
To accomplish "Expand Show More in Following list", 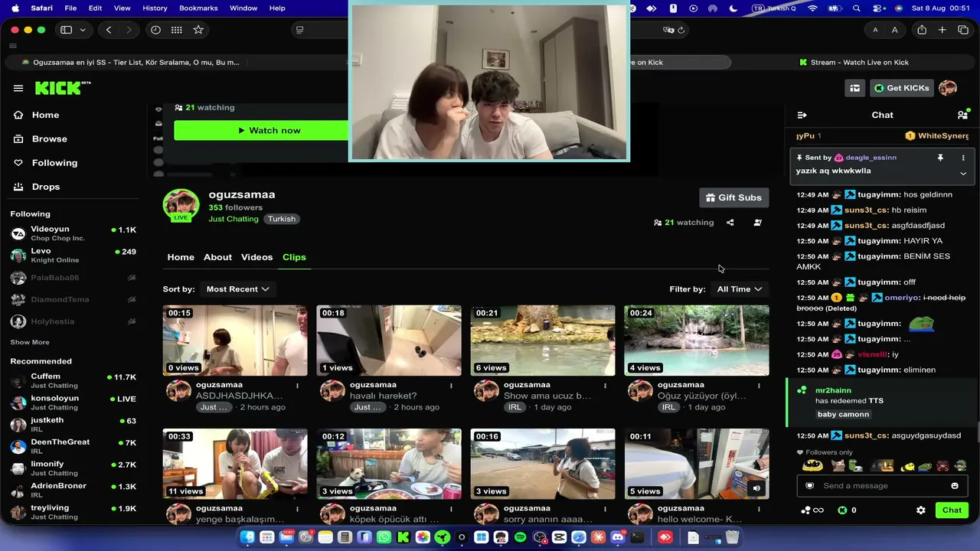I will [30, 342].
